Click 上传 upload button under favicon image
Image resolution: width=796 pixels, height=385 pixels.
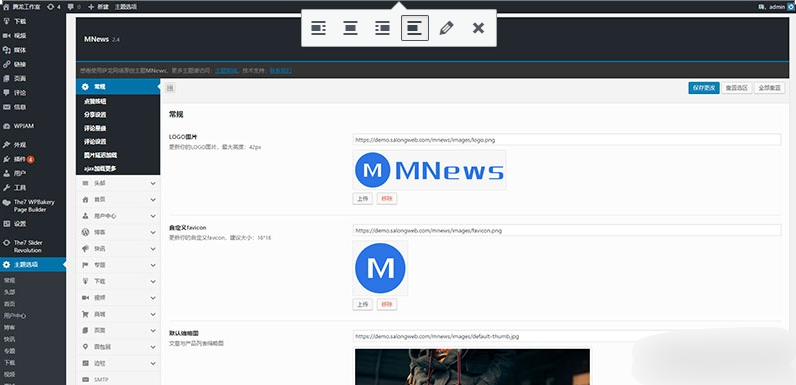362,304
